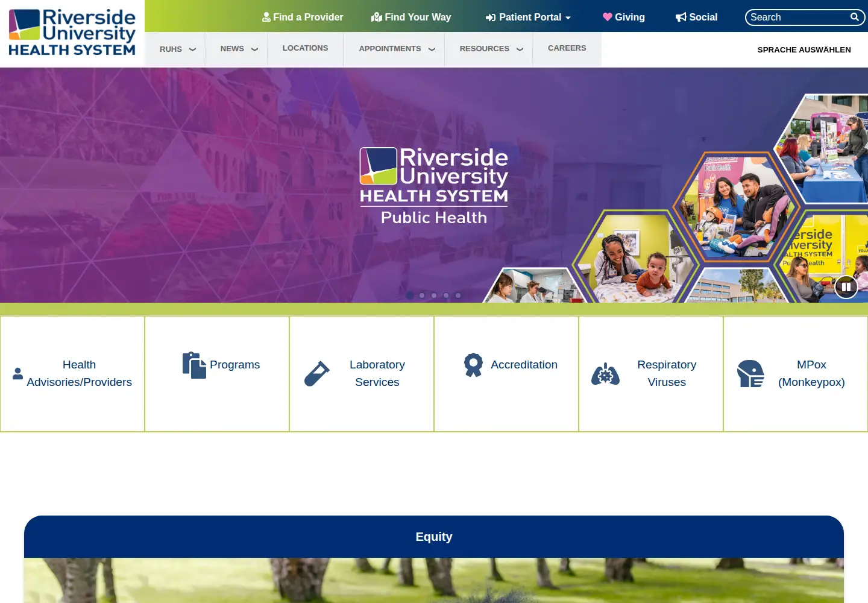Click the Riverside University Health System logo
The image size is (868, 603).
point(72,33)
